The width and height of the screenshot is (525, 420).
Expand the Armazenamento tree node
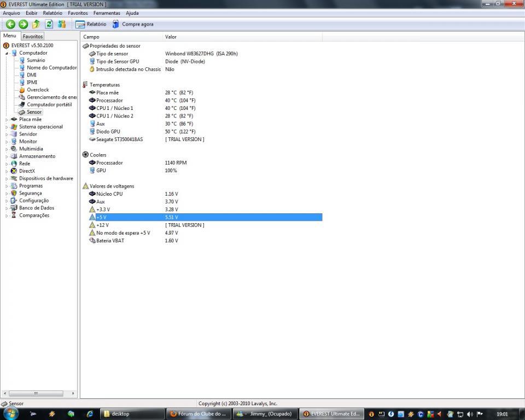coord(7,156)
